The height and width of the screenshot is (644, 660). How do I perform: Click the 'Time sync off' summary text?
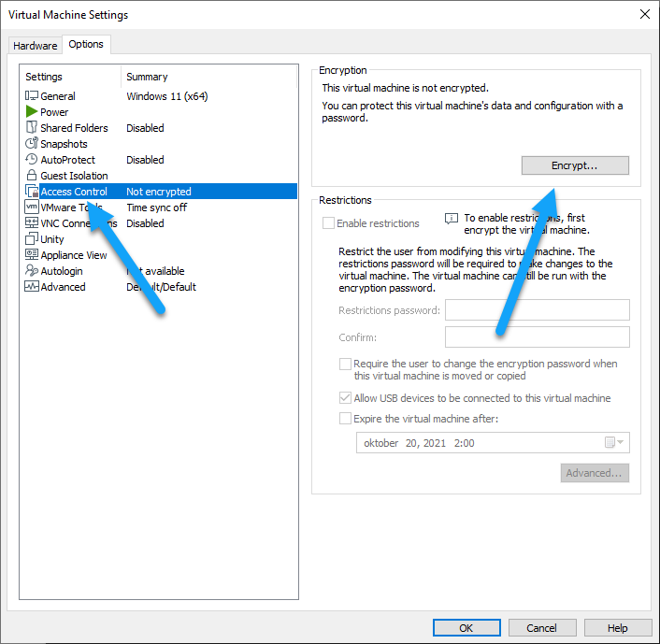[156, 208]
